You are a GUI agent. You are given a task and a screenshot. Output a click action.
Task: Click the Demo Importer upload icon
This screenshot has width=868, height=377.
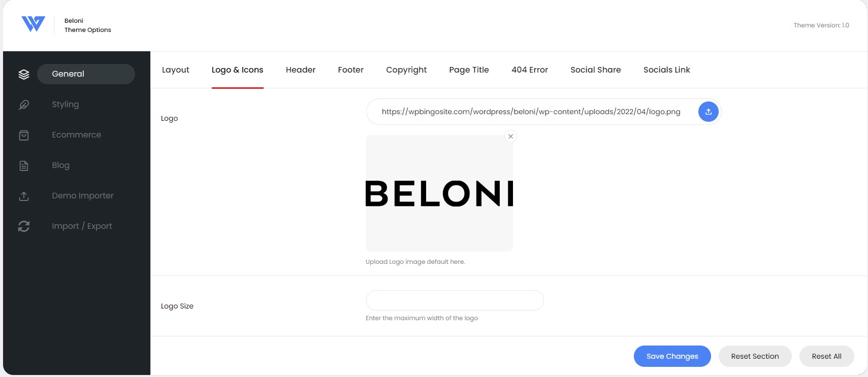24,196
